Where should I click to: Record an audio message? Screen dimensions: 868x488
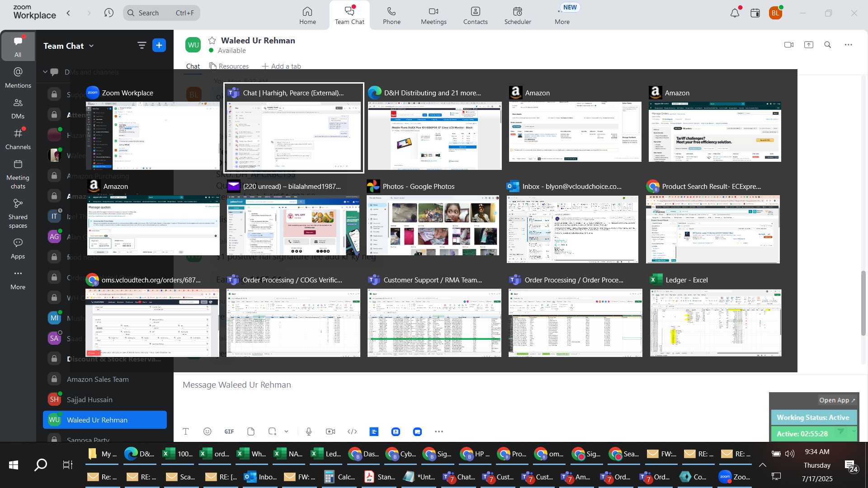tap(309, 432)
